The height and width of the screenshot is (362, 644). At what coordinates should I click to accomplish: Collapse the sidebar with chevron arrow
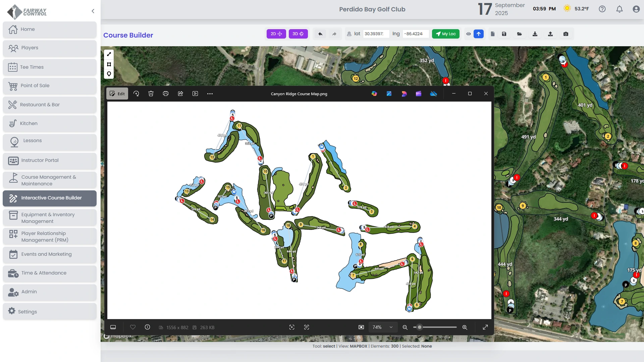pos(93,11)
